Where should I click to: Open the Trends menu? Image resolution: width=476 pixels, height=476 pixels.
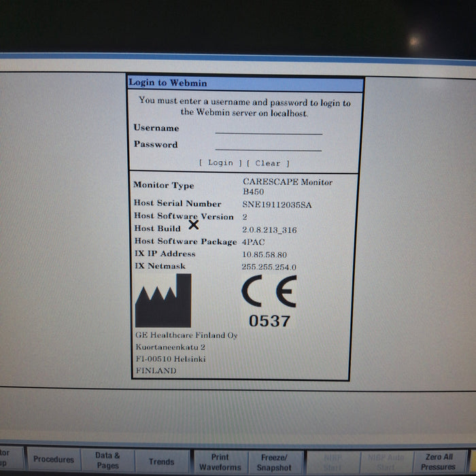tap(161, 462)
